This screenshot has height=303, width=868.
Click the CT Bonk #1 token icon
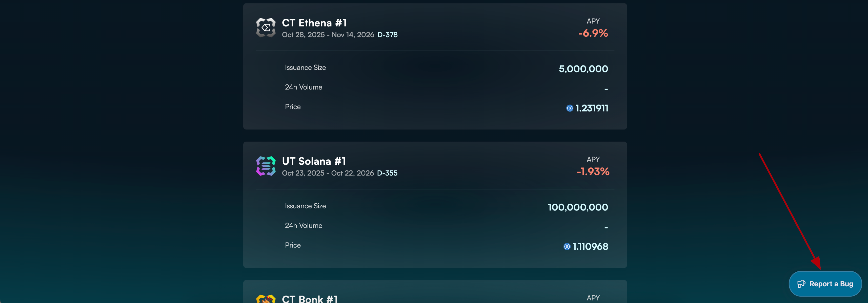click(266, 299)
